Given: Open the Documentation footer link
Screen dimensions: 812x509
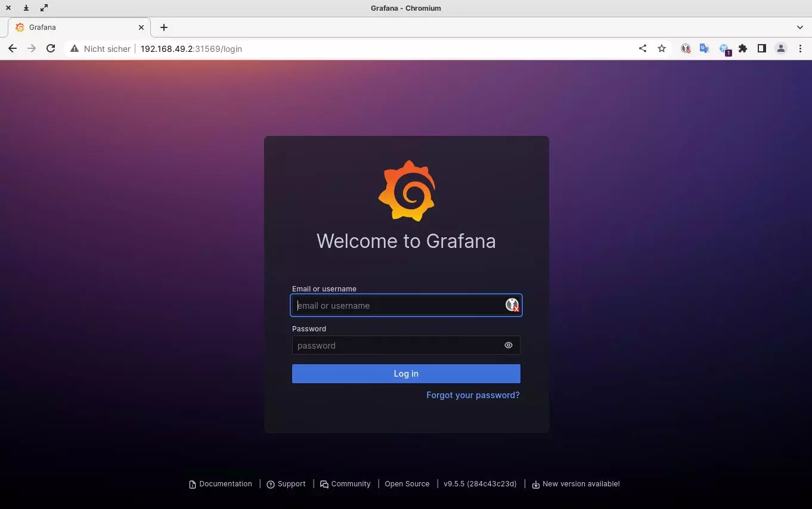Looking at the screenshot, I should click(225, 484).
